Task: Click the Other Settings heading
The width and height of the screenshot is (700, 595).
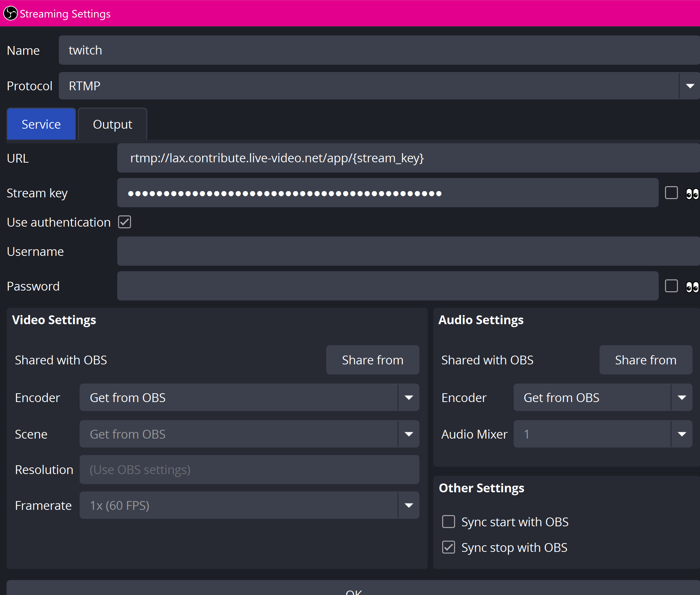Action: tap(482, 488)
